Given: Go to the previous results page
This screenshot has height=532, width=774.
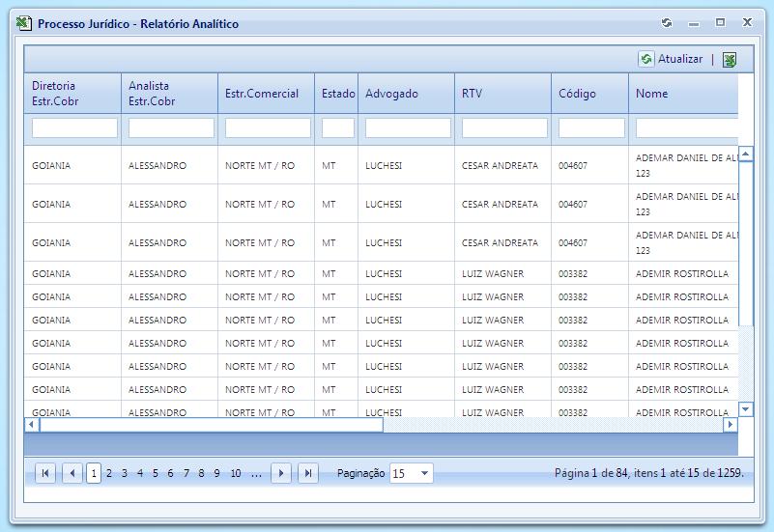Looking at the screenshot, I should coord(72,473).
